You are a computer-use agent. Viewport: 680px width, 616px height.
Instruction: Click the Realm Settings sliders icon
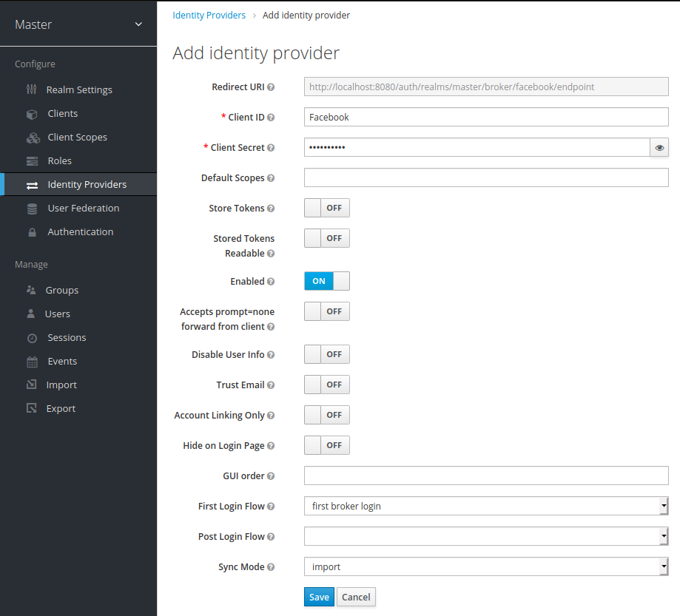[31, 89]
